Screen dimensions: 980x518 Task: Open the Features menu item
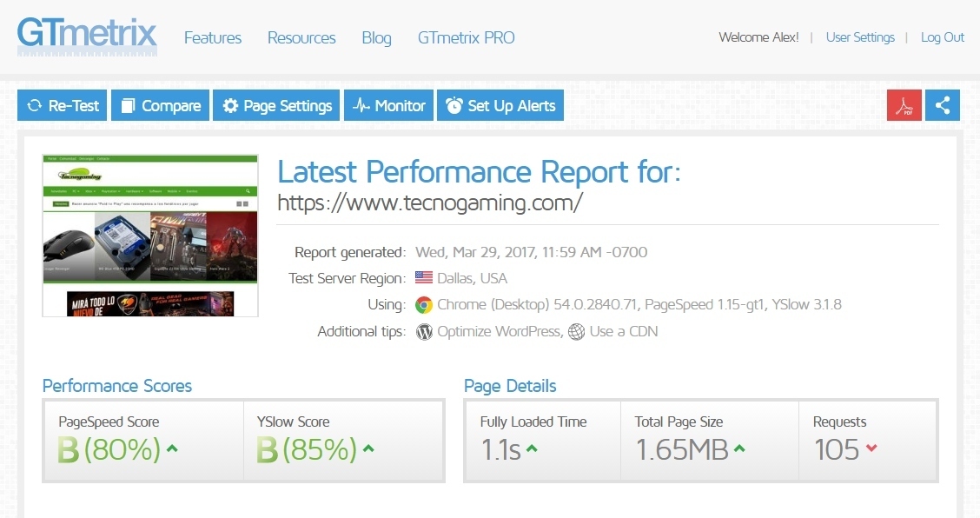click(213, 38)
